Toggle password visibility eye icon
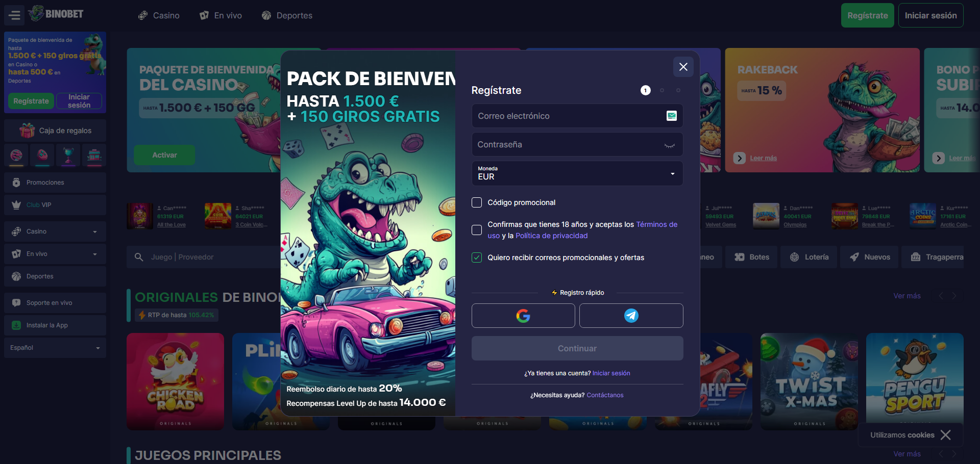The image size is (980, 464). click(x=669, y=145)
